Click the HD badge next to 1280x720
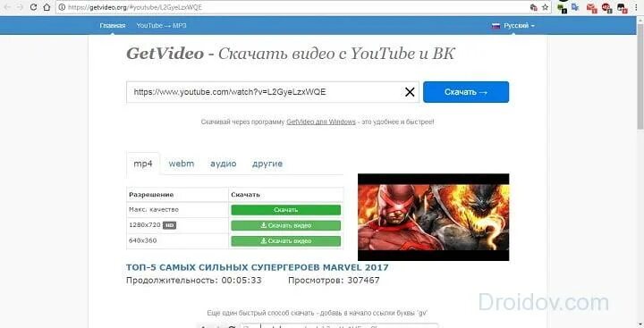This screenshot has height=328, width=644. tap(169, 225)
